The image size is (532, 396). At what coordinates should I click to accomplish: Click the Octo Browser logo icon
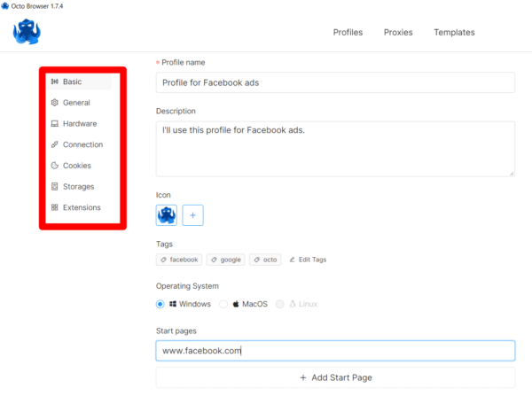[27, 33]
